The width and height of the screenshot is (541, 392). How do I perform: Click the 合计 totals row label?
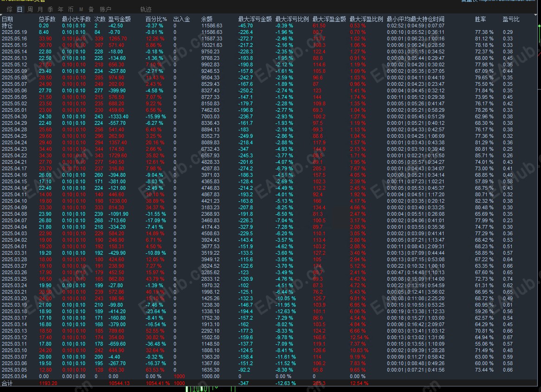click(7, 383)
